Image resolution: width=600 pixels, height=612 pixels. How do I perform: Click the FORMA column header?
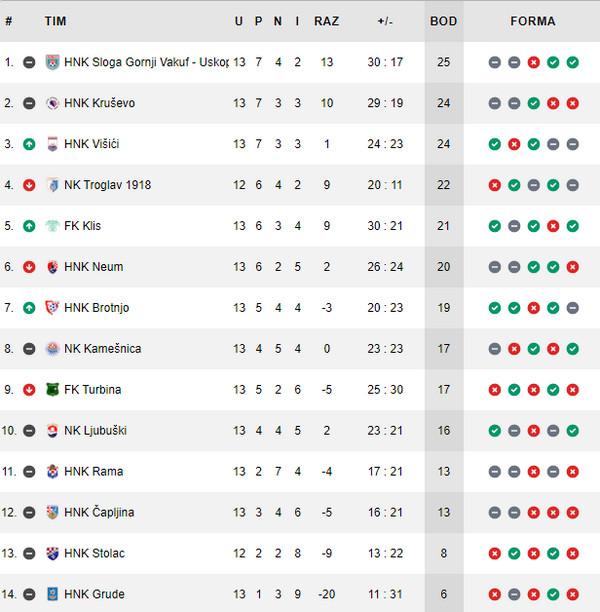[533, 21]
